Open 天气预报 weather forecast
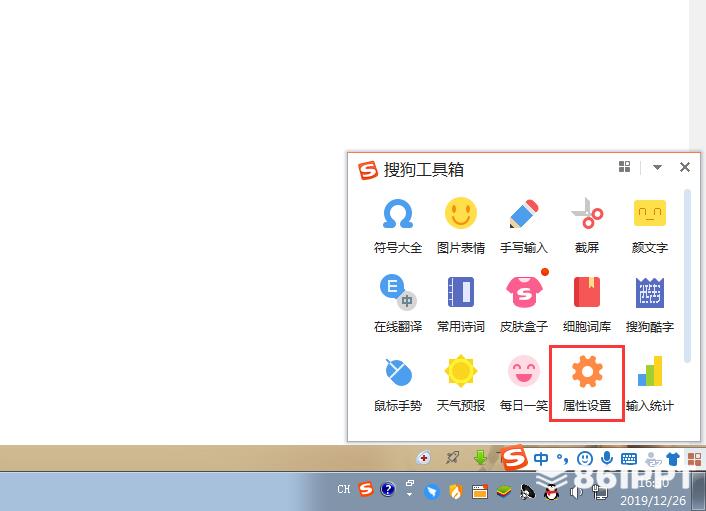The image size is (706, 511). pos(461,384)
